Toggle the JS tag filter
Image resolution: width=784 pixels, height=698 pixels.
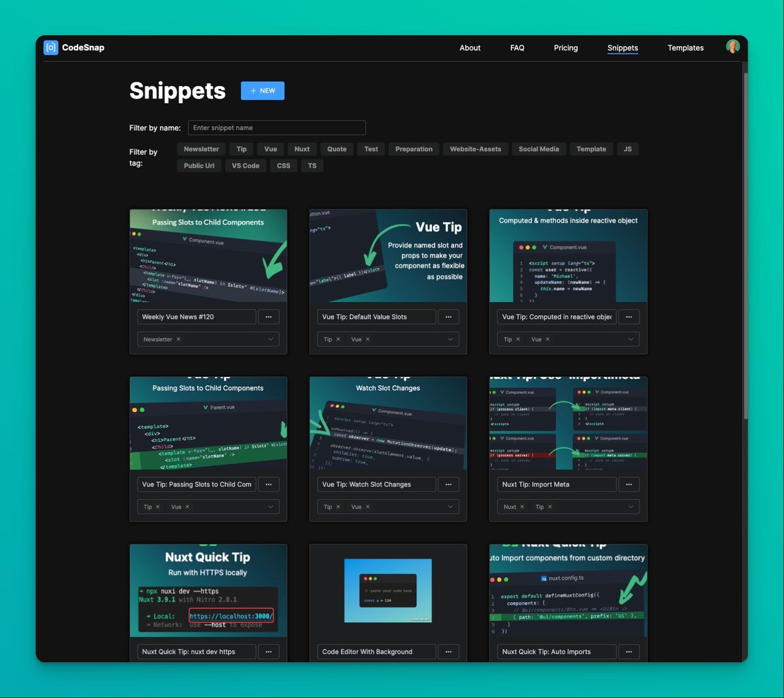(628, 149)
